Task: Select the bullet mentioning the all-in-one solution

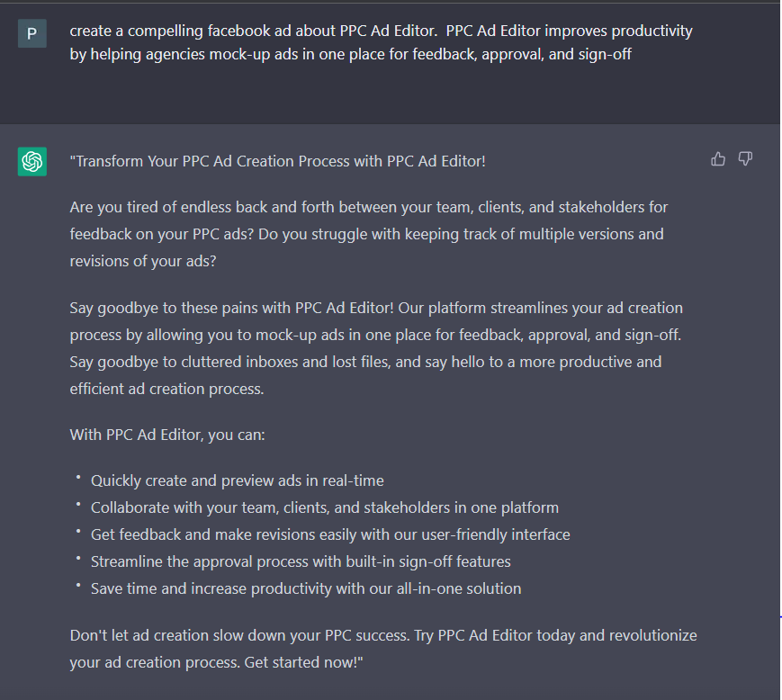Action: (306, 588)
